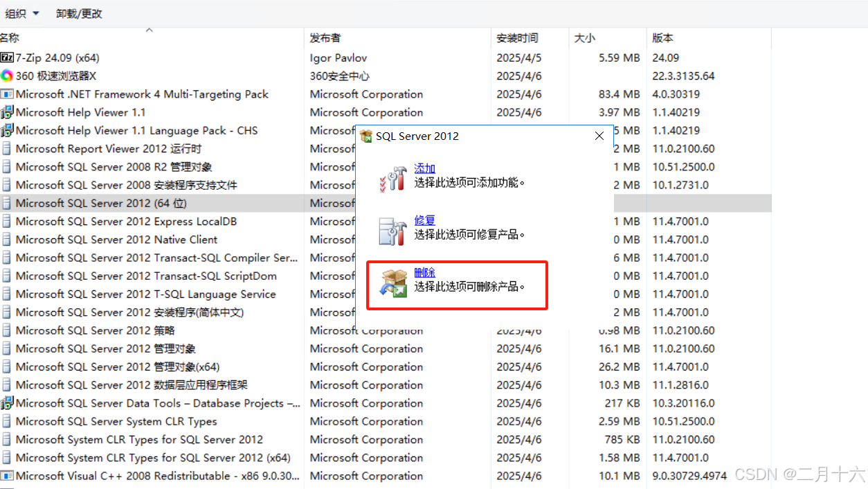Screen dimensions: 868x489
Task: Click the 添加 tools icon in the dialog
Action: [393, 178]
